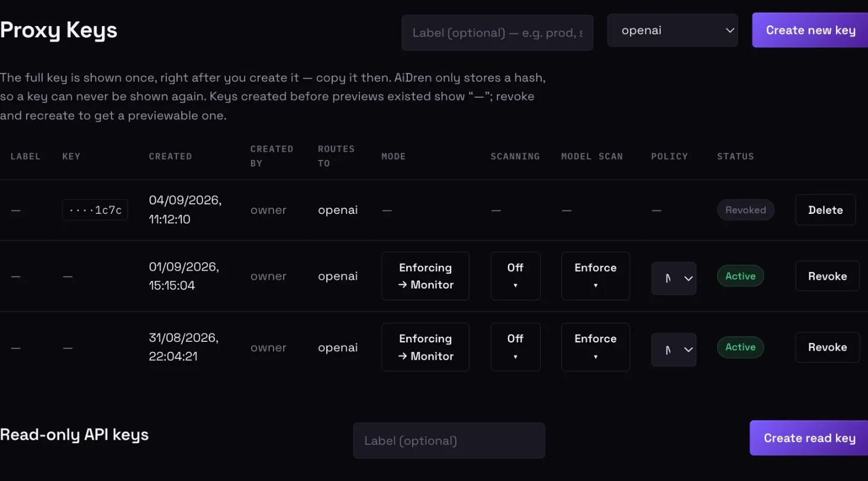
Task: Expand the Policy dropdown for 01/09/2026 key
Action: (674, 278)
